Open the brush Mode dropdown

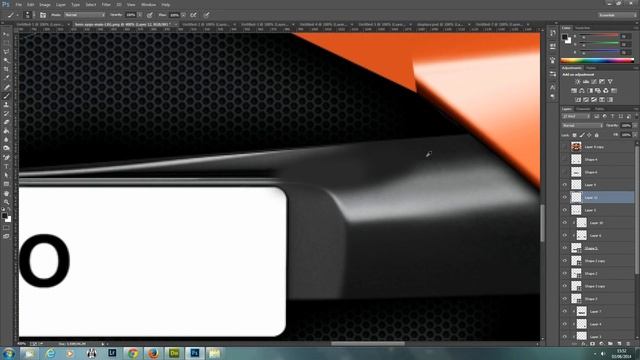[x=84, y=15]
